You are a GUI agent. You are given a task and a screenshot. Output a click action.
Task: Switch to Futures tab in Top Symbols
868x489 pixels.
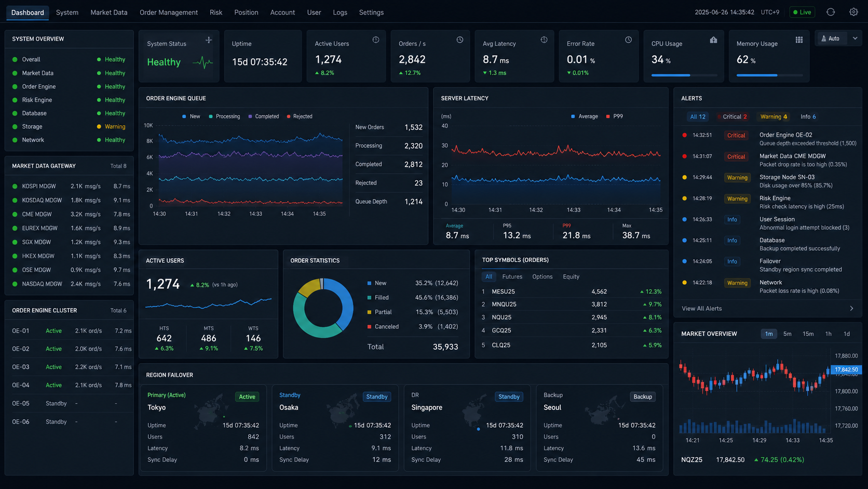click(x=512, y=276)
